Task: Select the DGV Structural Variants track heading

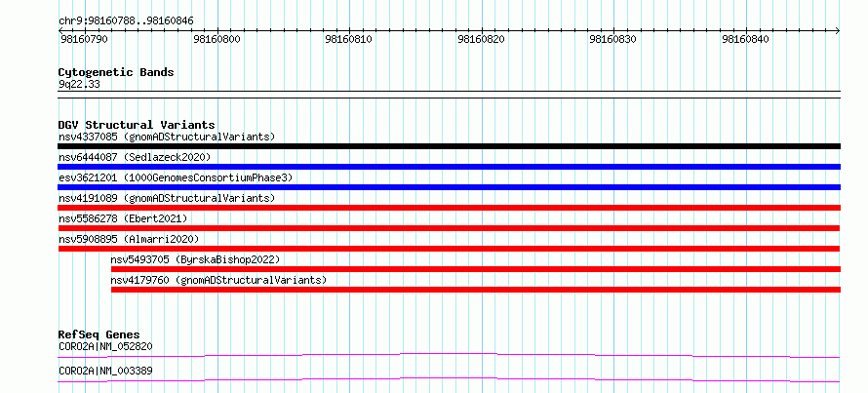Action: coord(137,125)
